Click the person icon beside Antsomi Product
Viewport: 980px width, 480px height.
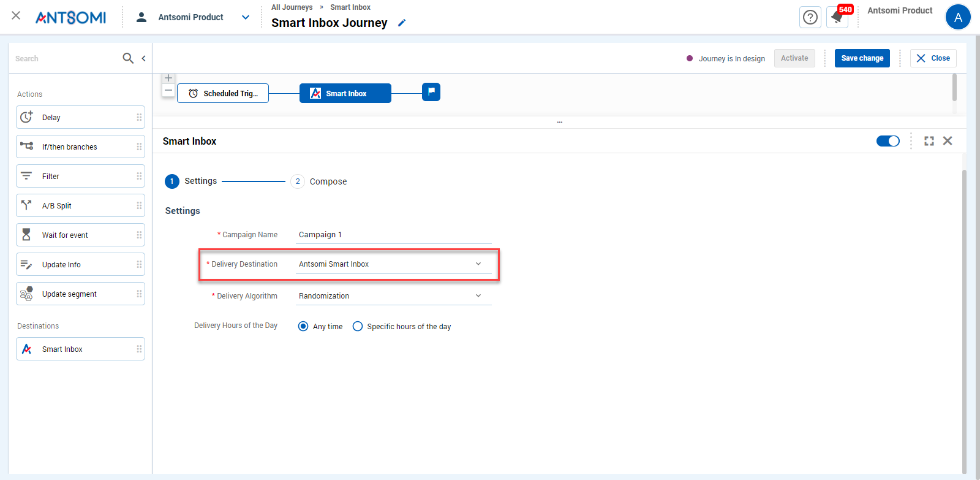point(141,17)
